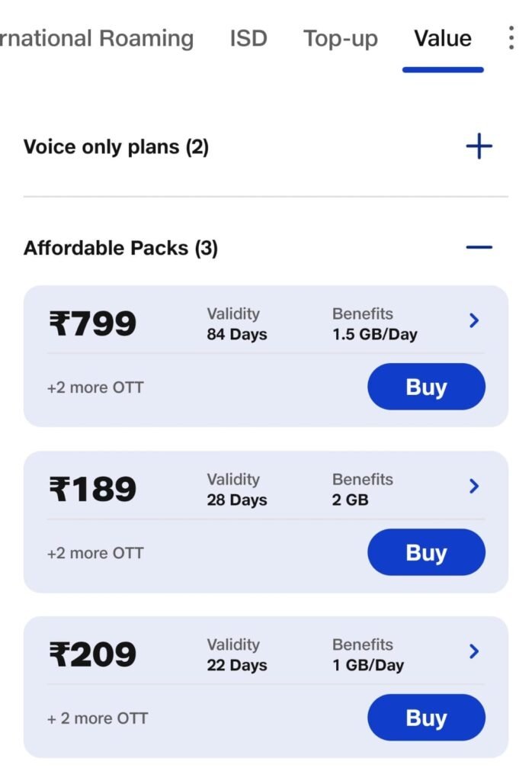The height and width of the screenshot is (781, 532).
Task: Open details arrow for ₹209 pack
Action: tap(474, 651)
